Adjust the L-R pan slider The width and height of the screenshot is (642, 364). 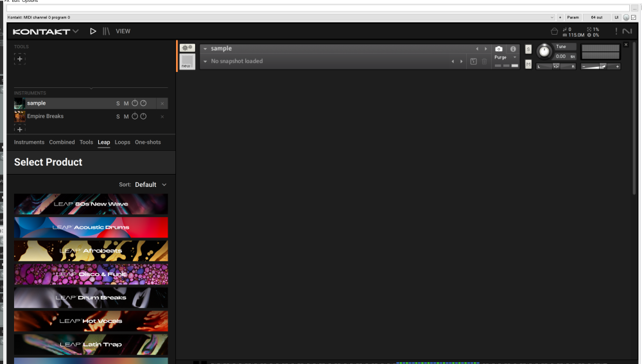point(556,66)
